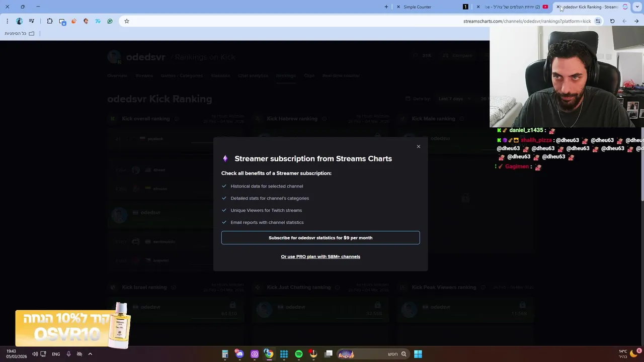644x362 pixels.
Task: Switch ENG keyboard language indicator
Action: pyautogui.click(x=56, y=354)
